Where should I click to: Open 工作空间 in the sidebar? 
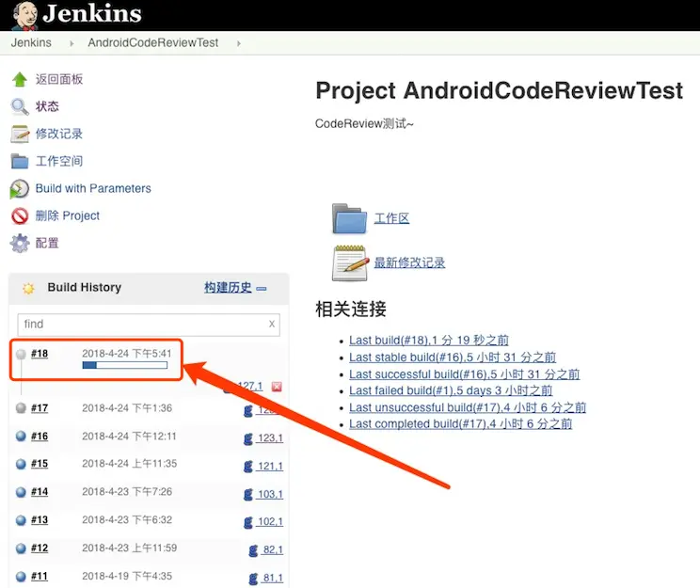(x=59, y=161)
